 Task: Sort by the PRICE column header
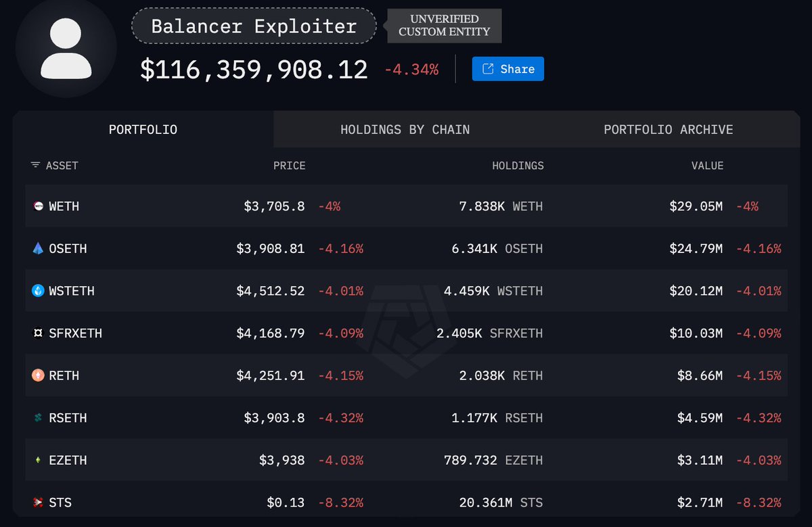pos(289,166)
